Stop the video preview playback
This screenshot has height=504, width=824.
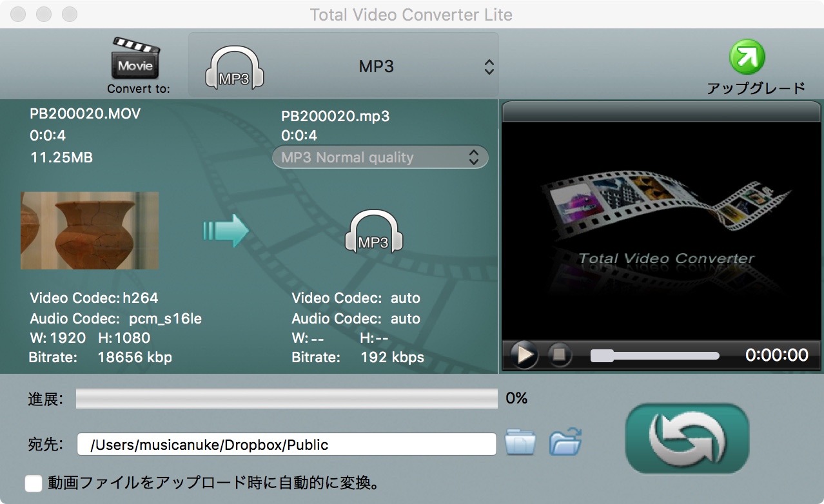[560, 355]
